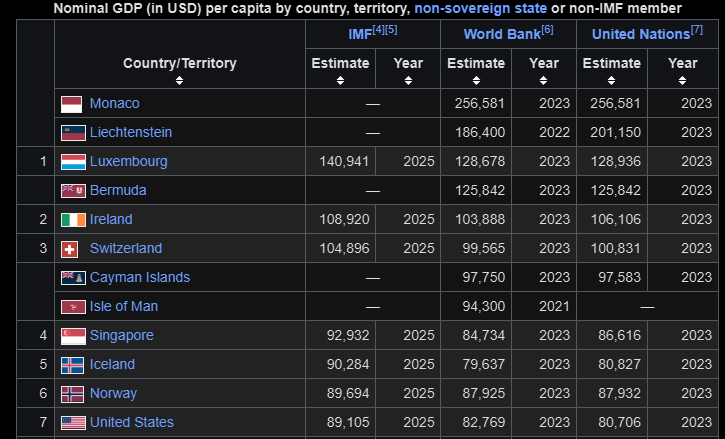Sort by World Bank Year column arrows

click(544, 80)
